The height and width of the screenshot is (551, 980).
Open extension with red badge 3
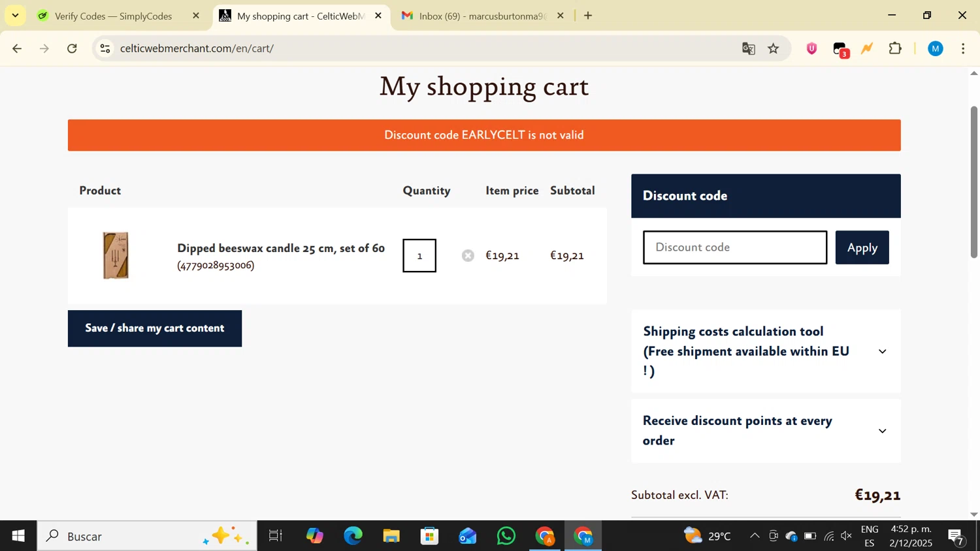coord(841,50)
